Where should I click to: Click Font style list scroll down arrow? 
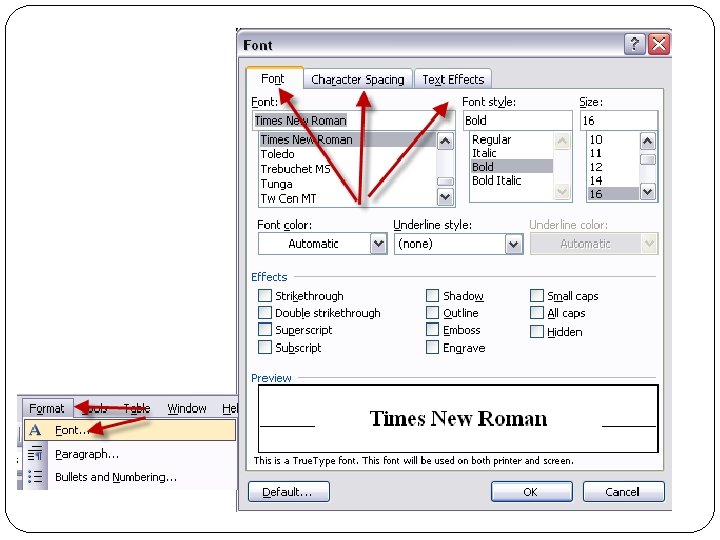tap(562, 191)
